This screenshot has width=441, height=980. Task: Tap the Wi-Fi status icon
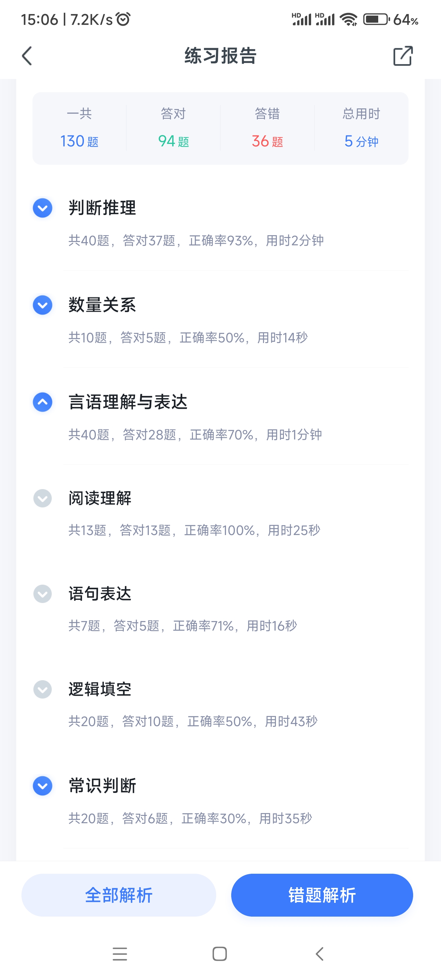point(348,19)
